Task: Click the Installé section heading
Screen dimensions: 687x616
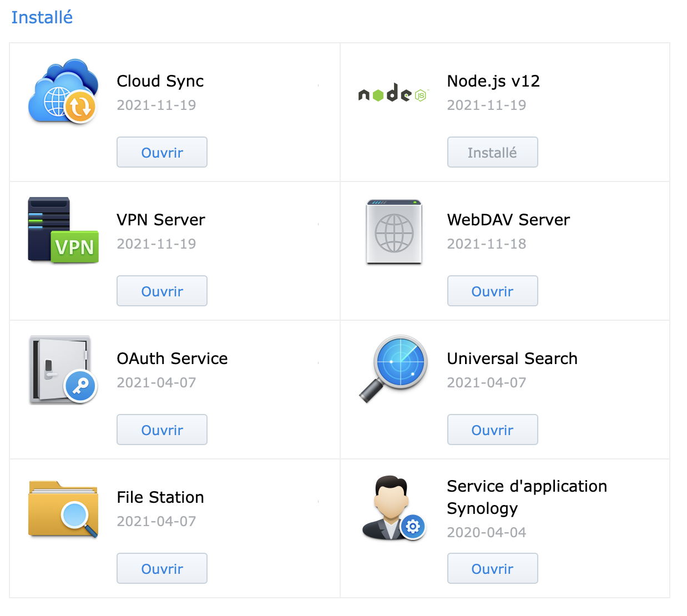Action: pyautogui.click(x=42, y=18)
